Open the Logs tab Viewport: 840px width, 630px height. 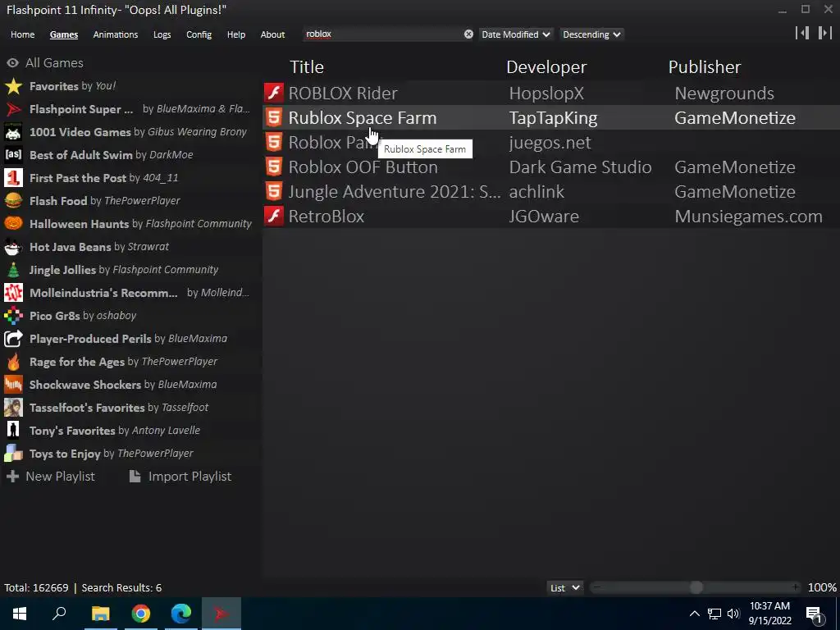162,34
